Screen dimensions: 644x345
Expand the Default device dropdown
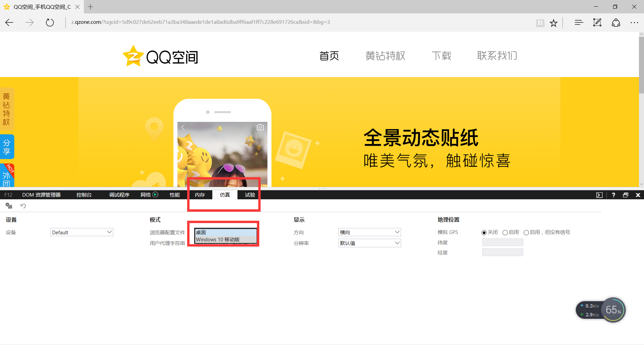[82, 232]
